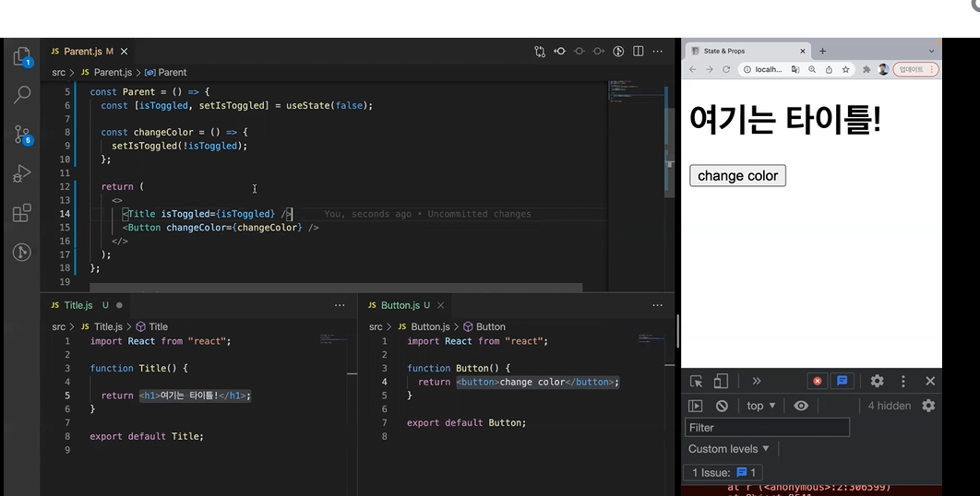Click 4 hidden text in console toolbar

click(890, 406)
